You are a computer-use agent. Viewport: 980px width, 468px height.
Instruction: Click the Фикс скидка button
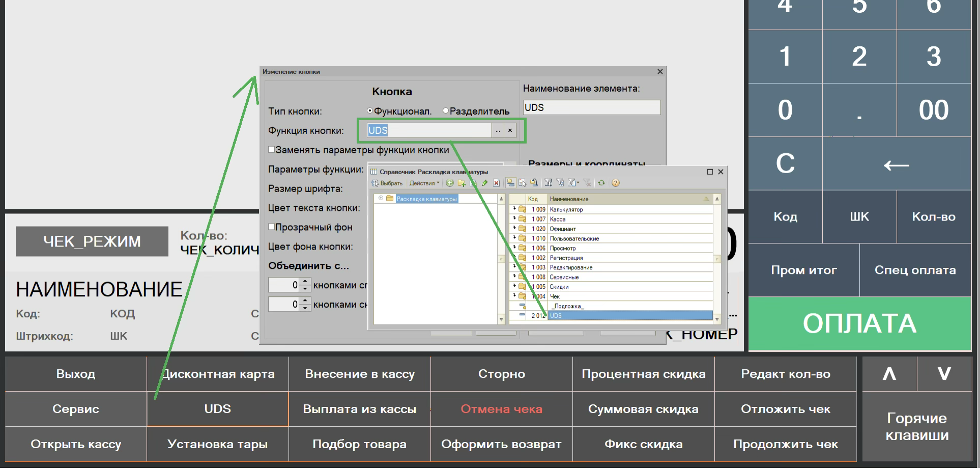coord(644,444)
